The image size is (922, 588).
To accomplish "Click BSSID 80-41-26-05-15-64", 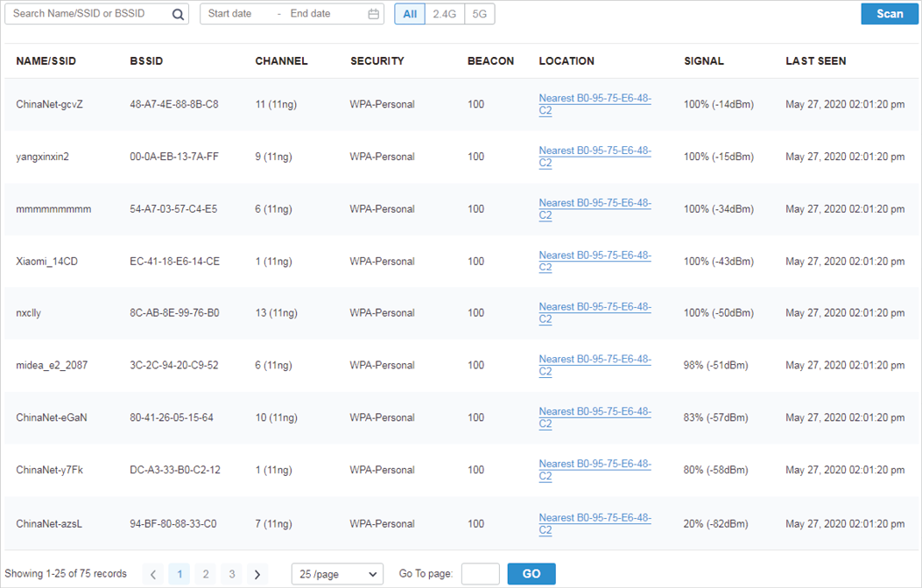I will (x=172, y=417).
